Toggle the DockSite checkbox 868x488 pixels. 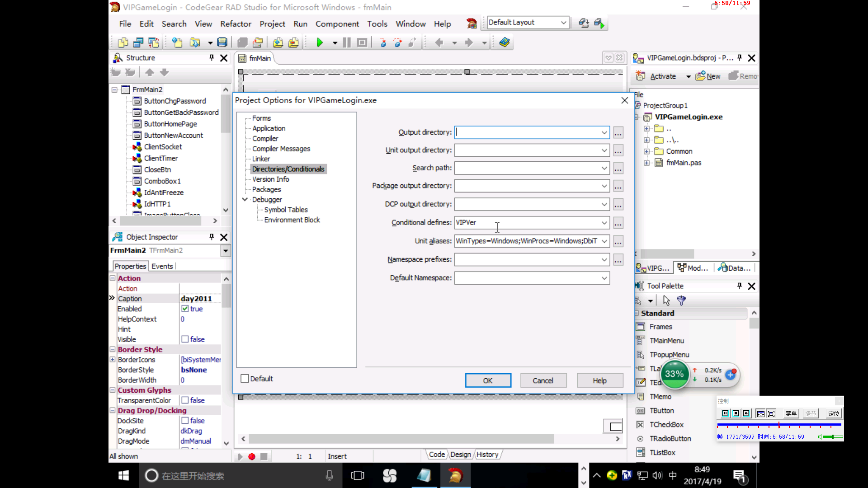(x=185, y=420)
